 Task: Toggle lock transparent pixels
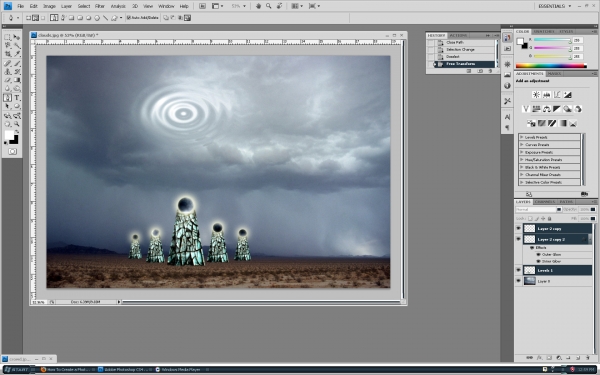530,218
